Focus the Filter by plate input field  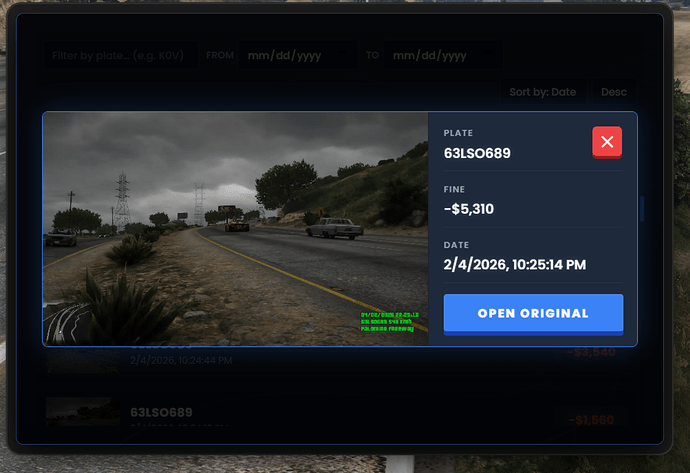pyautogui.click(x=121, y=55)
